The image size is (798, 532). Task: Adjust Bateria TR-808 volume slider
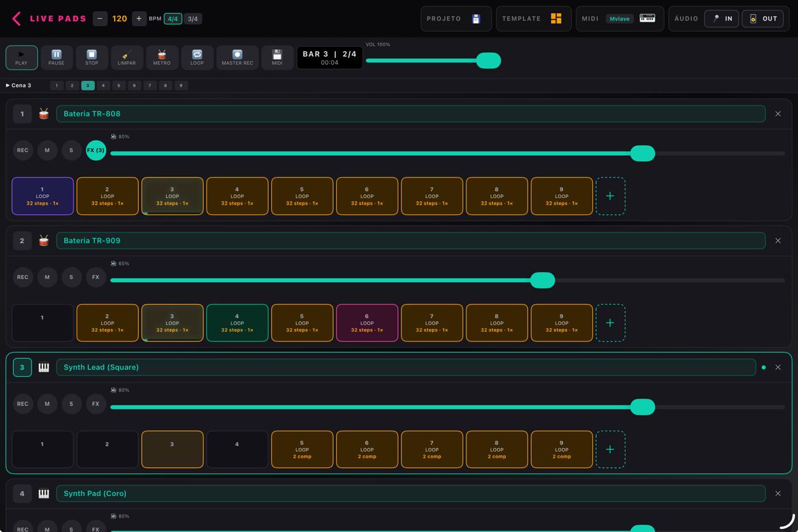click(448, 153)
